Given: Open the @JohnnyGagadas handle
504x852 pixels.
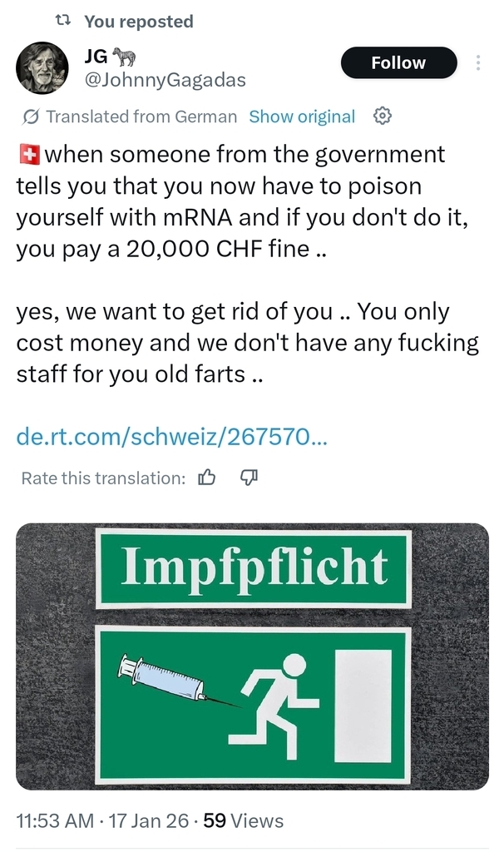Looking at the screenshot, I should coord(165,80).
